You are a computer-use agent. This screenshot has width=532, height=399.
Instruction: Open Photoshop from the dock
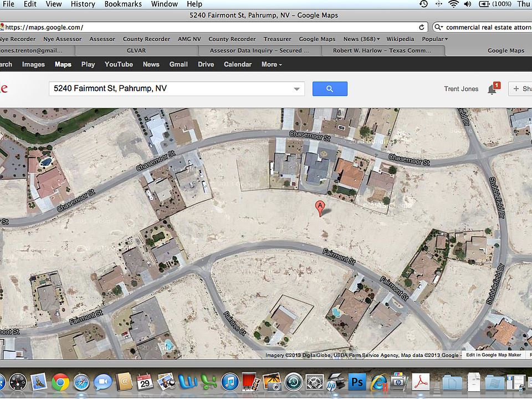point(357,382)
